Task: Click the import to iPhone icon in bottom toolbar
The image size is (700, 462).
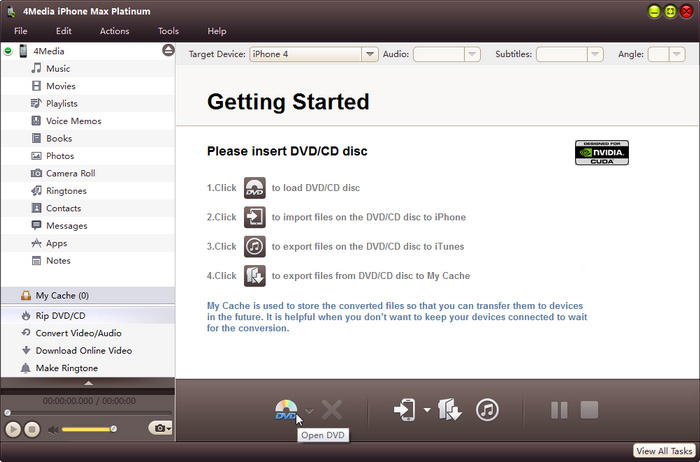Action: [x=405, y=410]
